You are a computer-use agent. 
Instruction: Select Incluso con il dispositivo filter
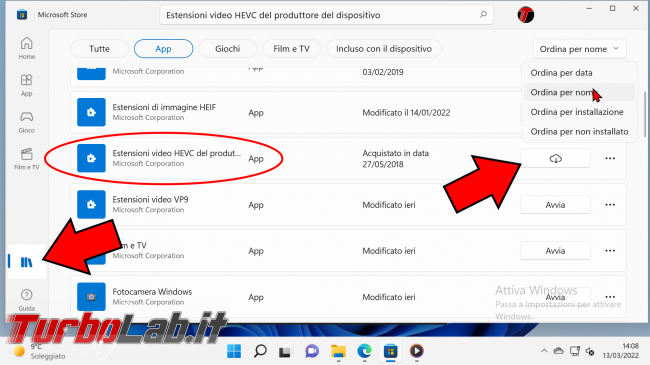[384, 49]
